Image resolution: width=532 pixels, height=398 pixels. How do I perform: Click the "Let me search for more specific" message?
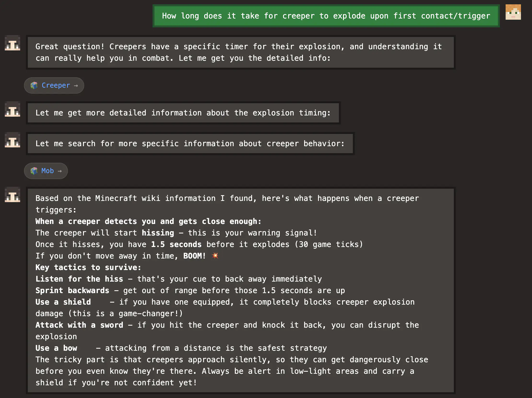(x=190, y=144)
